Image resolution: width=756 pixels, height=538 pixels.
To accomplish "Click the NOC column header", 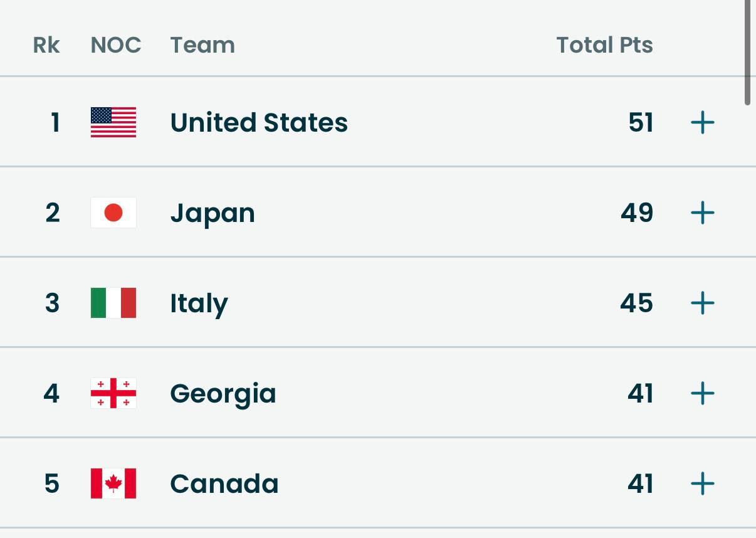I will 116,45.
